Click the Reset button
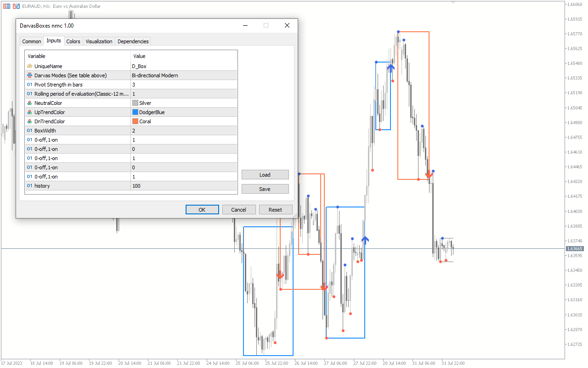 (x=276, y=209)
